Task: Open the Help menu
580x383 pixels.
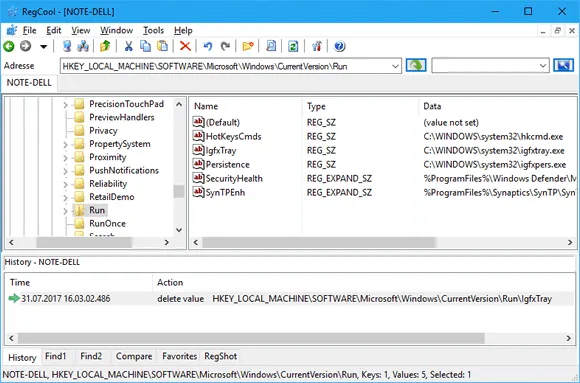Action: pyautogui.click(x=183, y=30)
